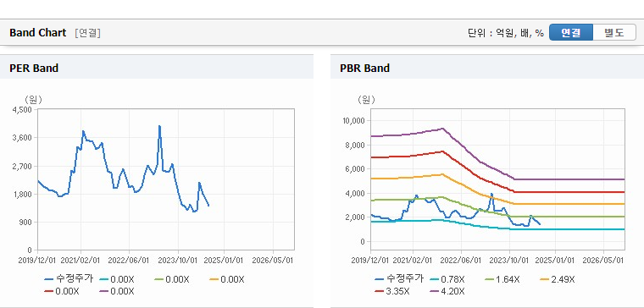Click the 8,000 value on PBR y-axis
Screen dimensions: 644x308
[x=355, y=145]
